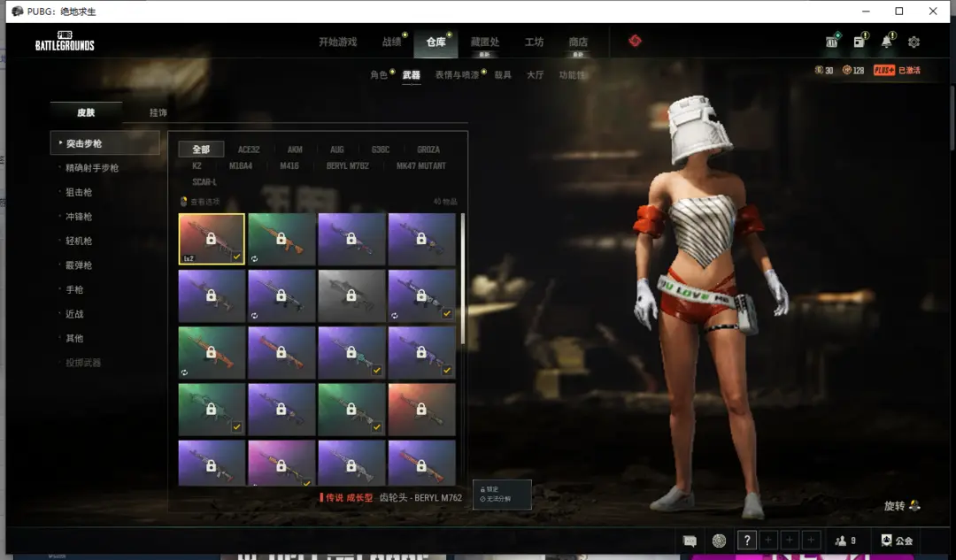Open the survivor pass crate icon
This screenshot has height=560, width=956.
832,41
